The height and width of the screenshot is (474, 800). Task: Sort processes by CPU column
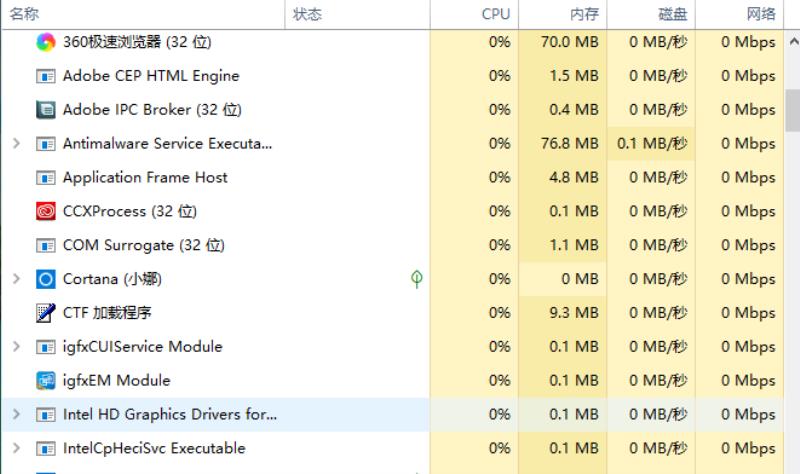474,14
